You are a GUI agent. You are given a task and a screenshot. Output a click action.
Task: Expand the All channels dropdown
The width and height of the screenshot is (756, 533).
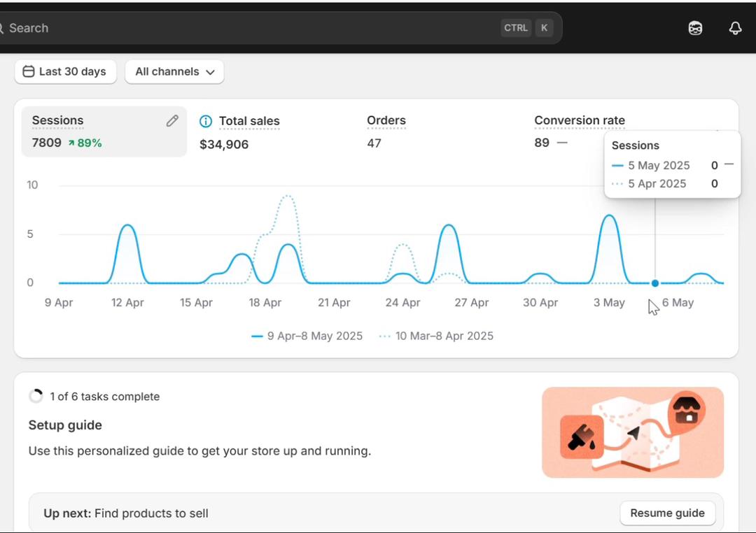pos(174,72)
